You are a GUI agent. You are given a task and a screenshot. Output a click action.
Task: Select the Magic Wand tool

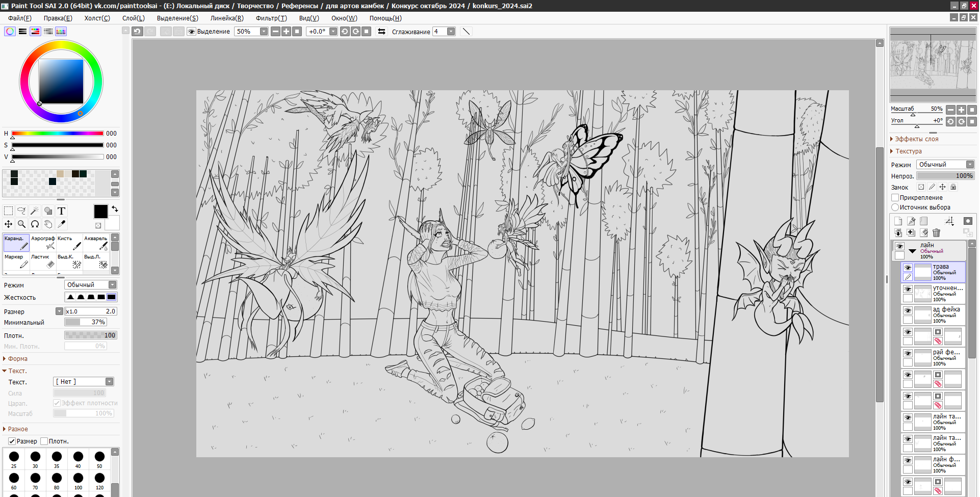pyautogui.click(x=35, y=211)
